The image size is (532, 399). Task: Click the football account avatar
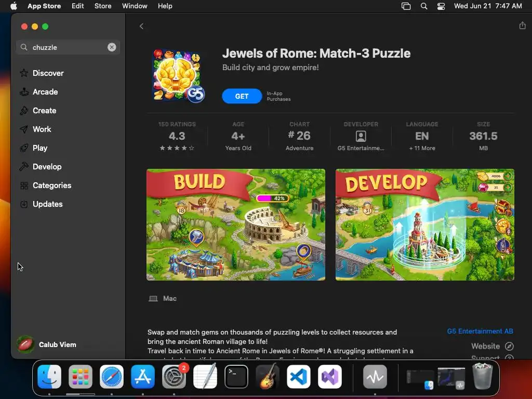click(25, 344)
